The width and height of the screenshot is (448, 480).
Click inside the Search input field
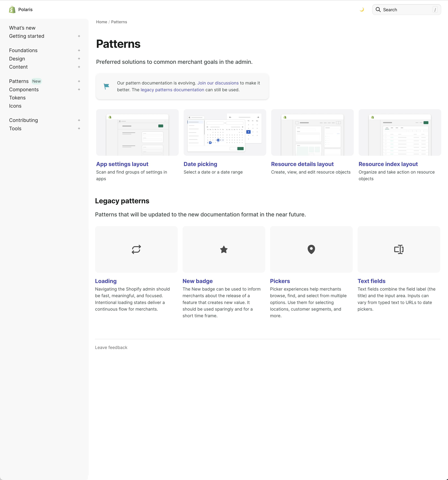pos(408,10)
